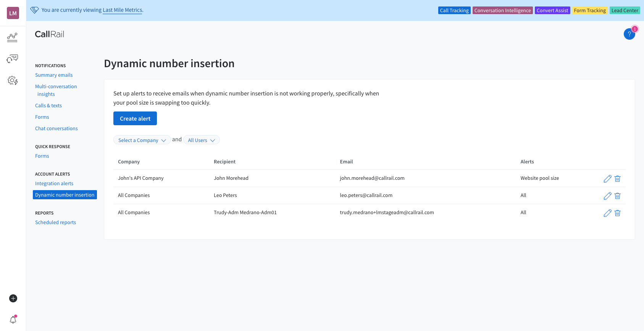Open Multi-conversation insights
This screenshot has width=644, height=331.
56,90
